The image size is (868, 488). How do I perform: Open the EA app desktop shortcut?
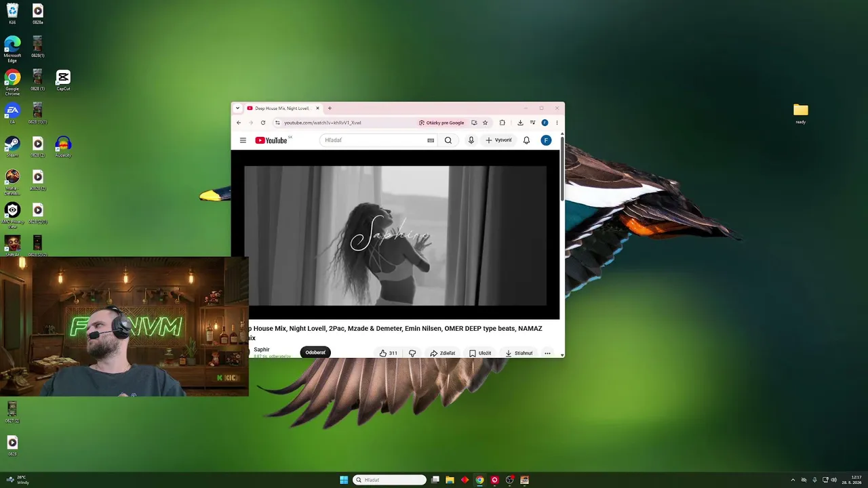[x=12, y=113]
